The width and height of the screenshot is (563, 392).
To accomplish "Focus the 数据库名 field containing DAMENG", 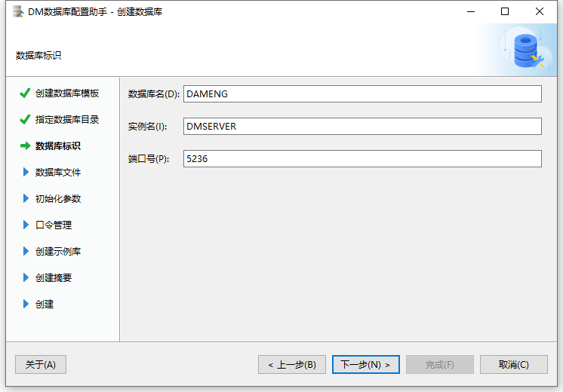I will pyautogui.click(x=362, y=93).
